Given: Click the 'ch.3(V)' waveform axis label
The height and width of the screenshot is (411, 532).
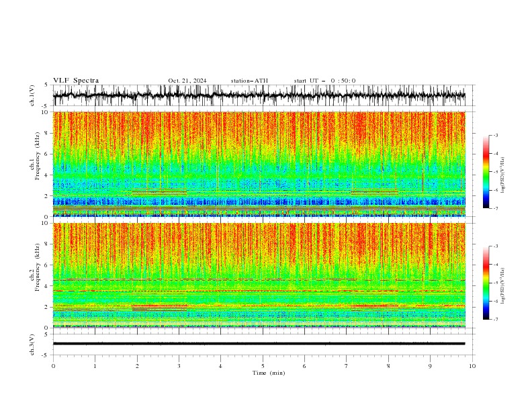Looking at the screenshot, I should pos(32,345).
